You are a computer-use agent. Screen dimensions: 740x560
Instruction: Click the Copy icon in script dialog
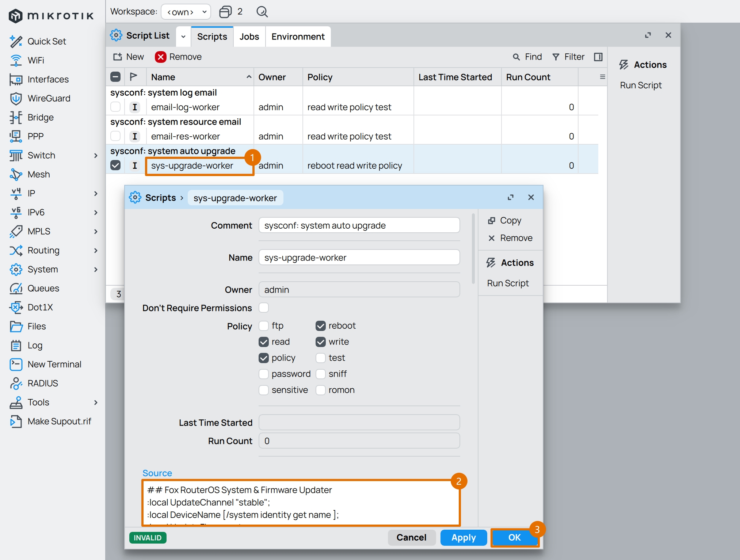492,220
